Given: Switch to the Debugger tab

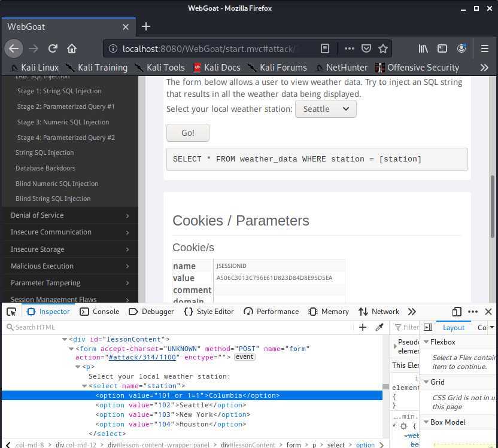Looking at the screenshot, I should (151, 312).
